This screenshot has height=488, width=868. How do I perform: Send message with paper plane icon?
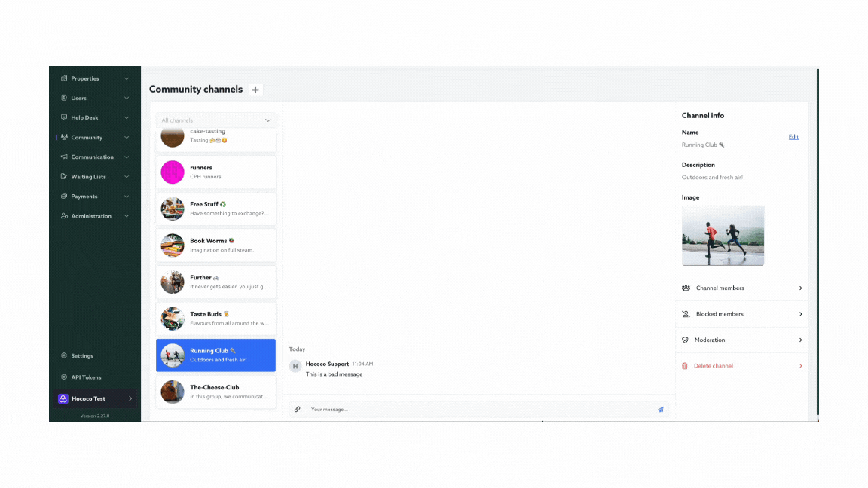pyautogui.click(x=660, y=410)
